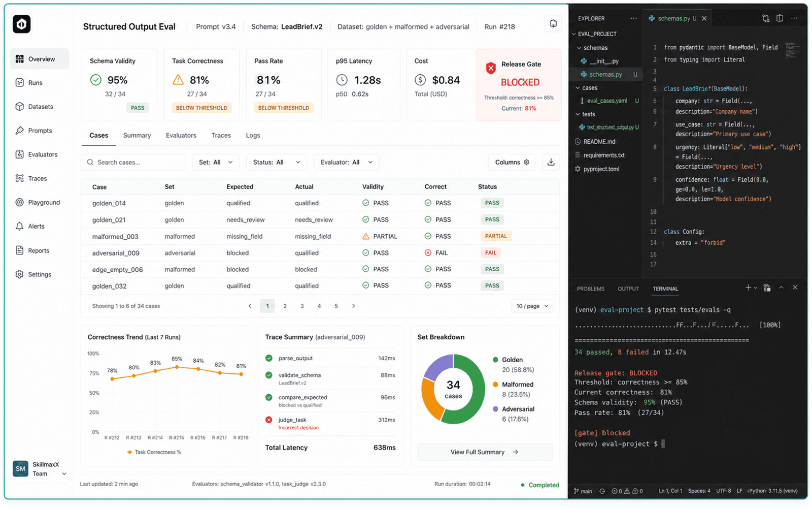The height and width of the screenshot is (508, 812).
Task: Click the new terminal plus icon
Action: [x=748, y=288]
